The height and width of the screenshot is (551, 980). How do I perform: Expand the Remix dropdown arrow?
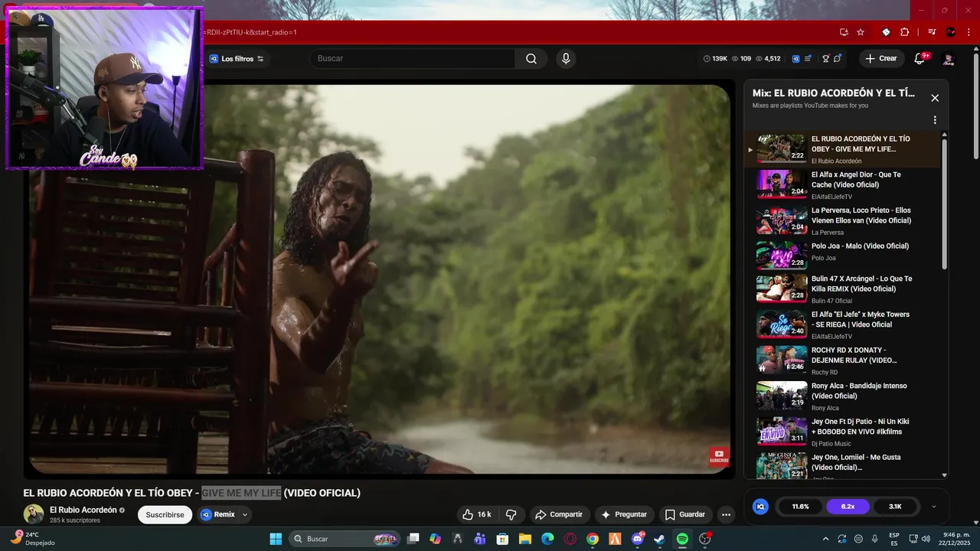click(x=245, y=515)
